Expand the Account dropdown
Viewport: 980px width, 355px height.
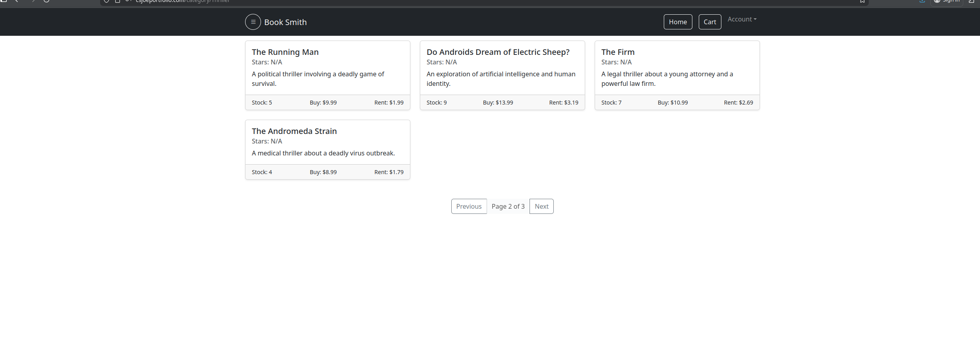(x=742, y=19)
